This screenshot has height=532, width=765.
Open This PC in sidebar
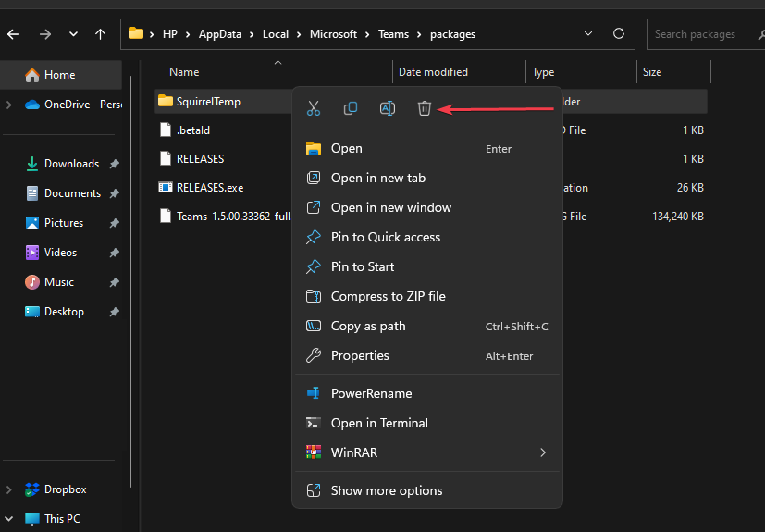(x=62, y=519)
